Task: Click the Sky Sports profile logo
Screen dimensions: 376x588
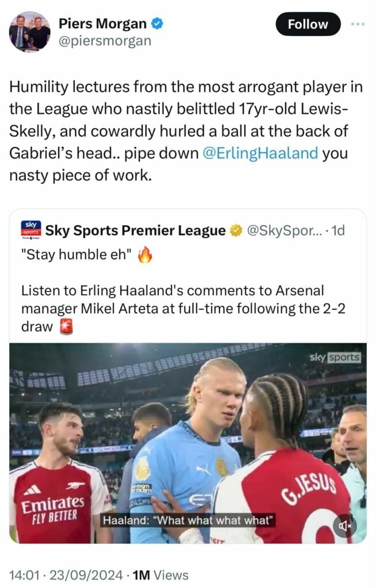Action: [x=30, y=231]
